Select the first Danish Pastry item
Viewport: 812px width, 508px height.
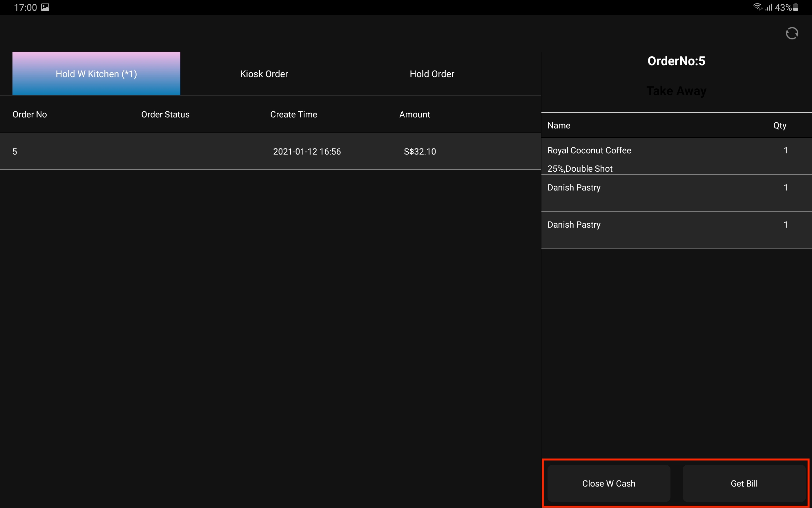[x=574, y=188]
